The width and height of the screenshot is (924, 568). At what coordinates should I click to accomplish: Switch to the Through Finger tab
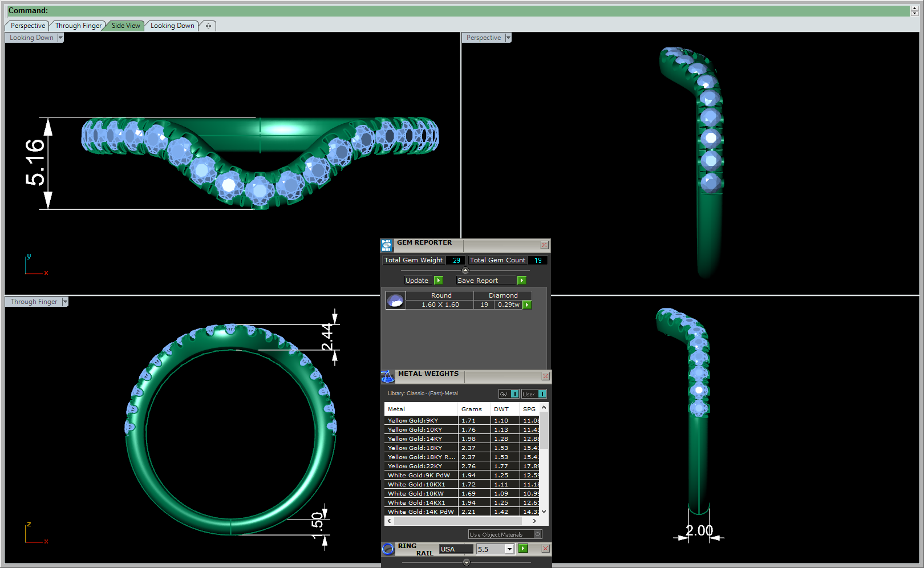tap(78, 26)
